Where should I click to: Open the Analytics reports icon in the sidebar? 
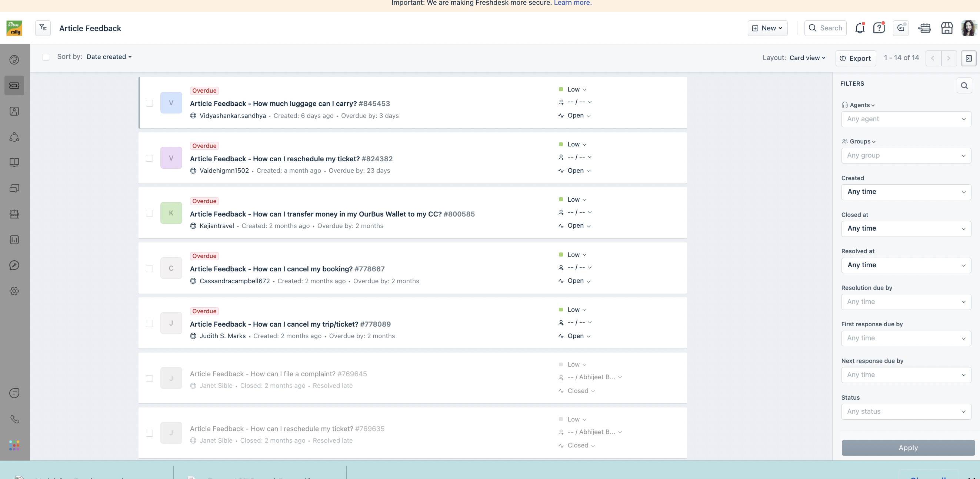pos(14,240)
